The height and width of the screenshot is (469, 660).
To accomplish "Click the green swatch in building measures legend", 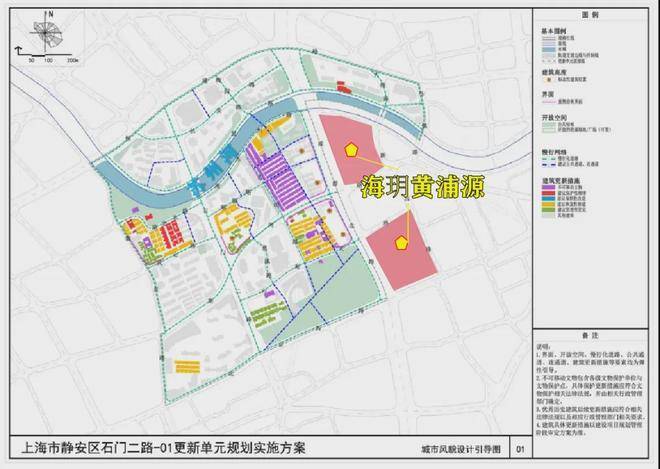I will click(549, 209).
